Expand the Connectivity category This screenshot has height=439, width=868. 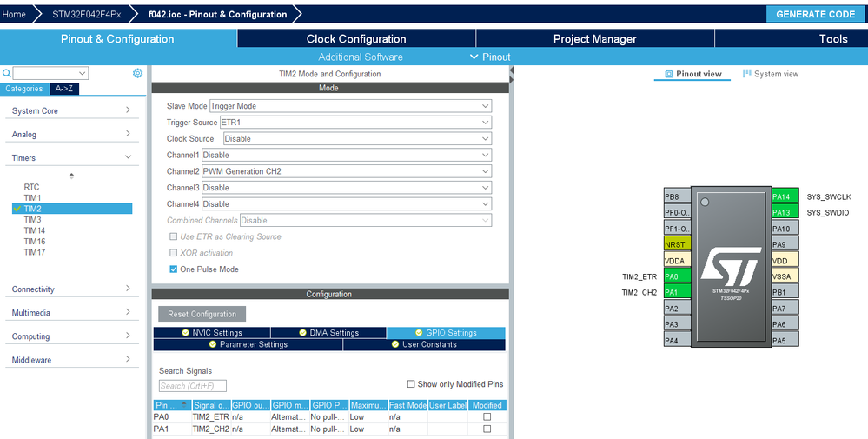click(72, 289)
